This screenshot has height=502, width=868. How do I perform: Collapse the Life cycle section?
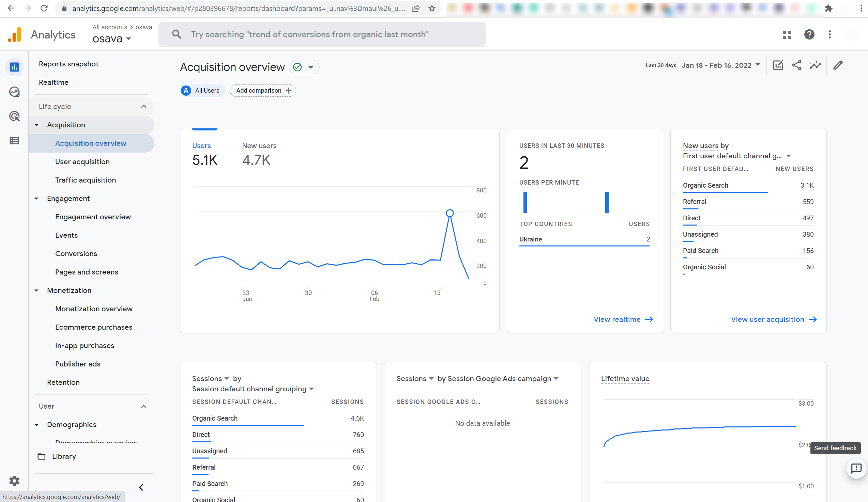coord(143,106)
